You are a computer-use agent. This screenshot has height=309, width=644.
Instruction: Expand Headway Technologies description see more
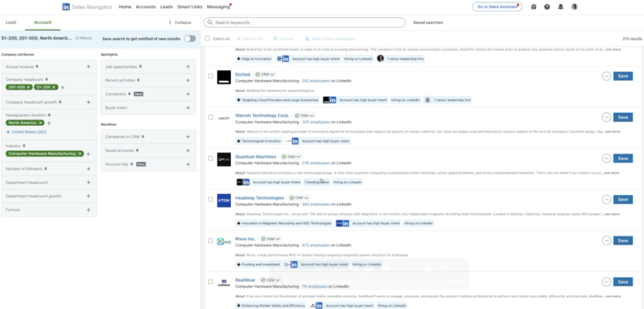tap(611, 214)
